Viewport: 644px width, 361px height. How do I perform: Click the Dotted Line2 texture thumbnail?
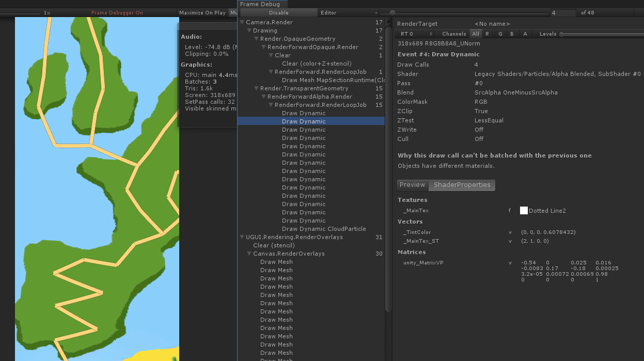point(524,211)
